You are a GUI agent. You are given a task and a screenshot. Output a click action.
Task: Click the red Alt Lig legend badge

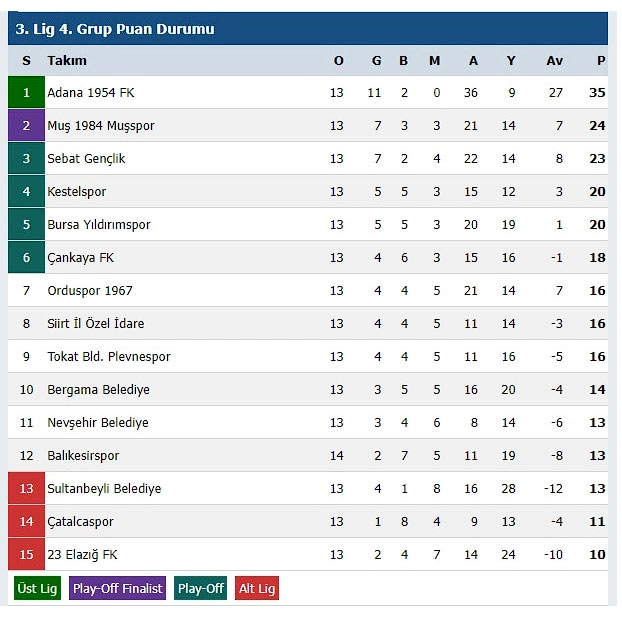[x=256, y=588]
